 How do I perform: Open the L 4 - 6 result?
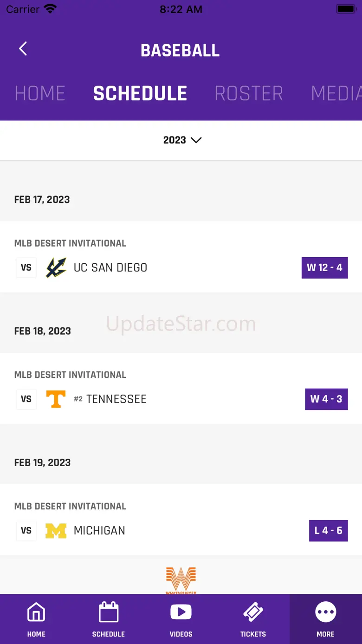(328, 531)
